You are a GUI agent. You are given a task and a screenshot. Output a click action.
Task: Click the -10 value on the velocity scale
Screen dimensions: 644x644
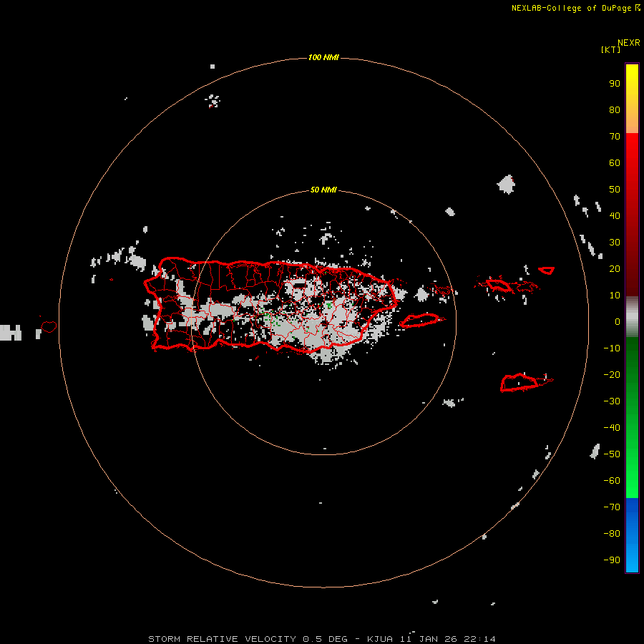click(612, 348)
